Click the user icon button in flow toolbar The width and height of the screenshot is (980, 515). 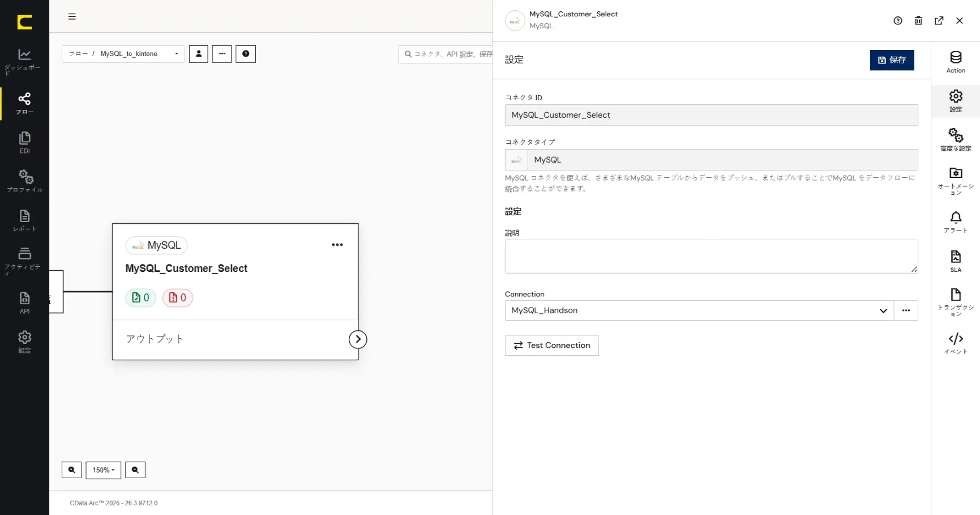coord(199,54)
